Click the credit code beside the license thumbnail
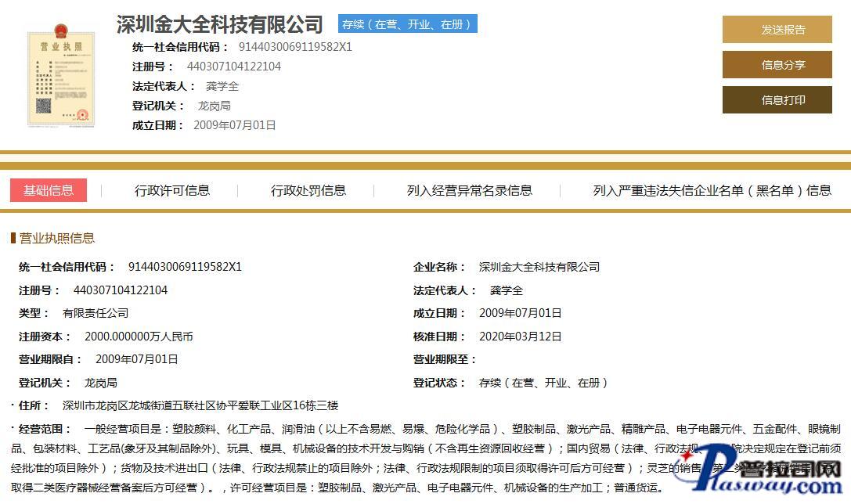 tap(295, 47)
